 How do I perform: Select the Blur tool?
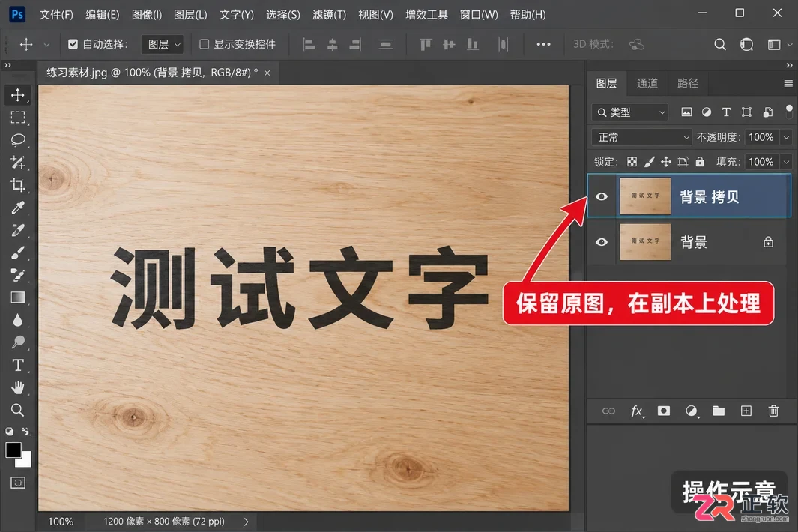(18, 320)
